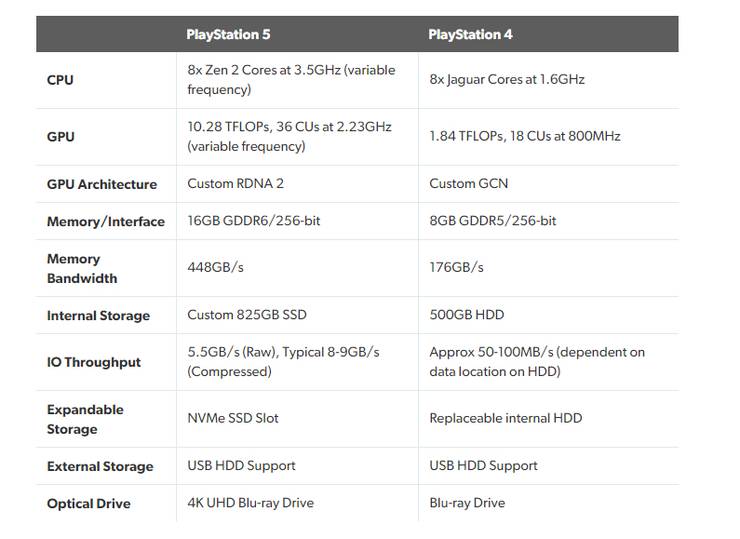Click the Memory Bandwidth row label
Screen dimensions: 740x539
pos(82,268)
